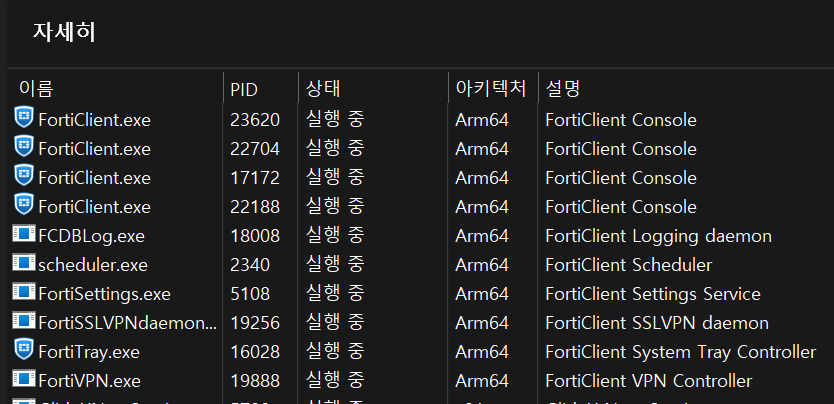Sort by the 이름 column header
834x404 pixels.
36,89
